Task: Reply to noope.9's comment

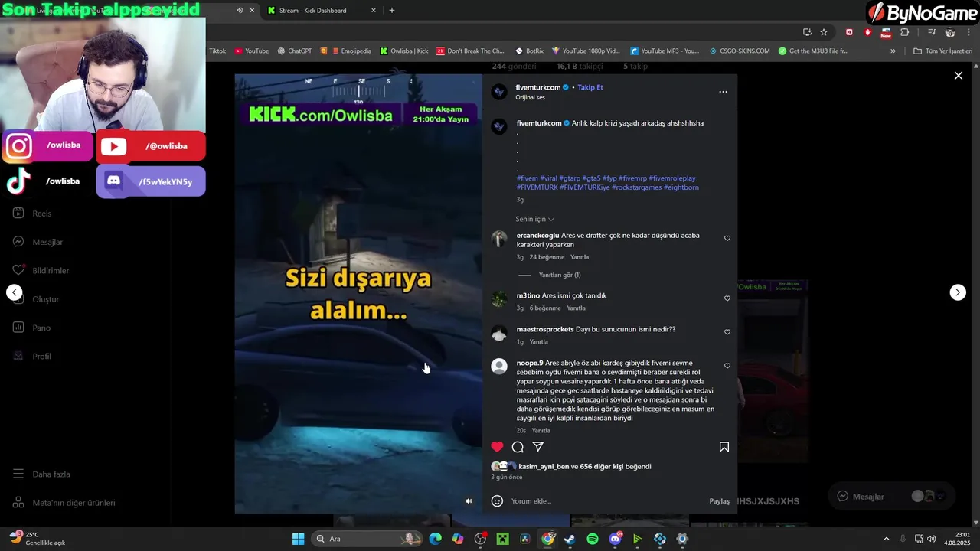Action: point(541,431)
